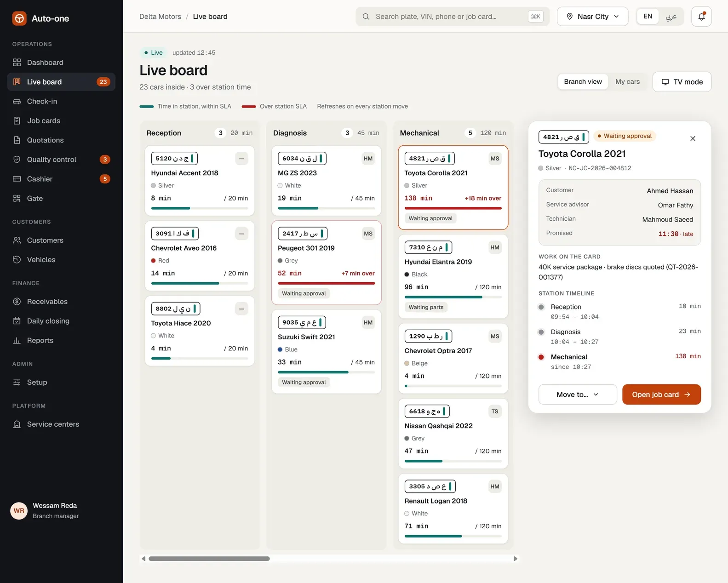Switch language to Arabic

click(x=671, y=17)
